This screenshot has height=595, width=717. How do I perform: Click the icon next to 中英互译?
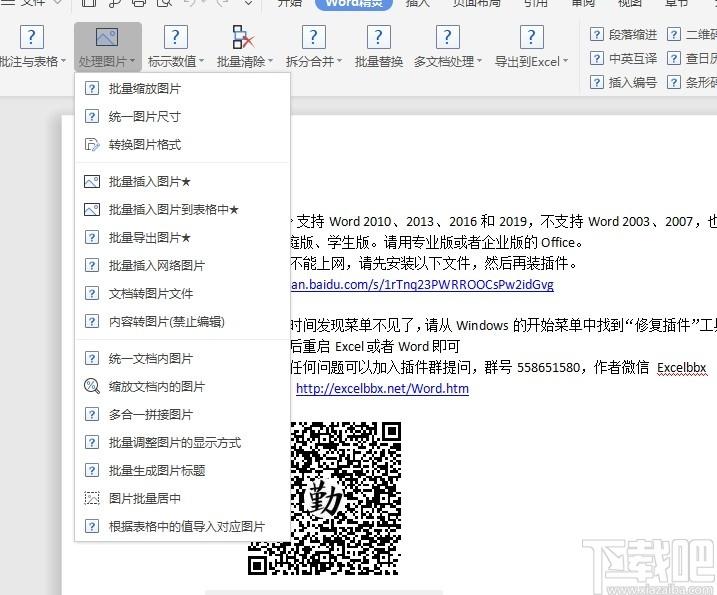pyautogui.click(x=596, y=58)
